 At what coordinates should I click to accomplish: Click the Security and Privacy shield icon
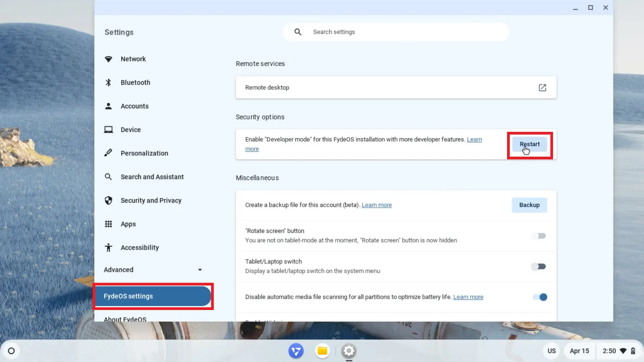tap(108, 200)
